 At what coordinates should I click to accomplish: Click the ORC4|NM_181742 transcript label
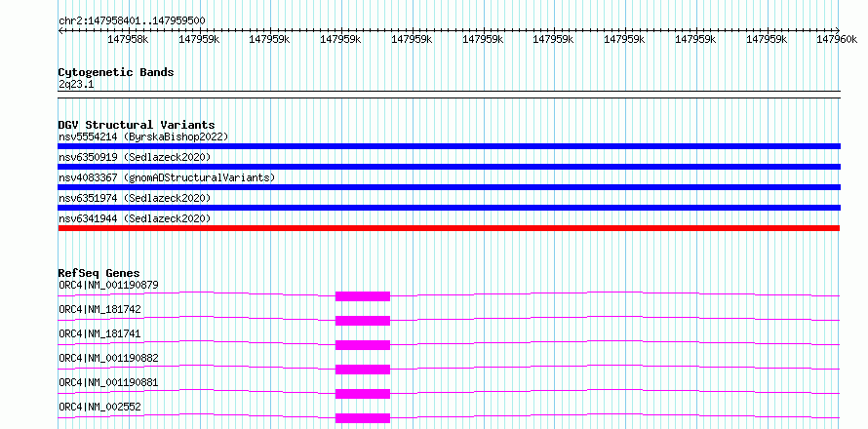99,309
